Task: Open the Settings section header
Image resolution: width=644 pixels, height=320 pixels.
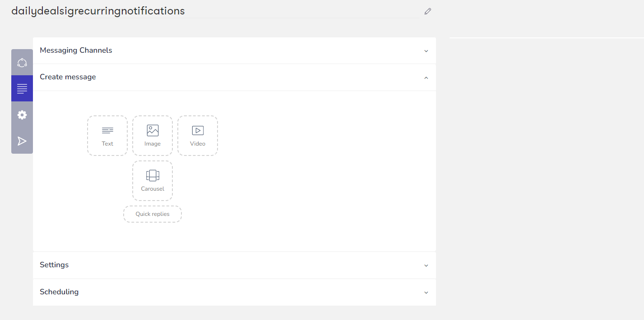Action: pyautogui.click(x=54, y=265)
